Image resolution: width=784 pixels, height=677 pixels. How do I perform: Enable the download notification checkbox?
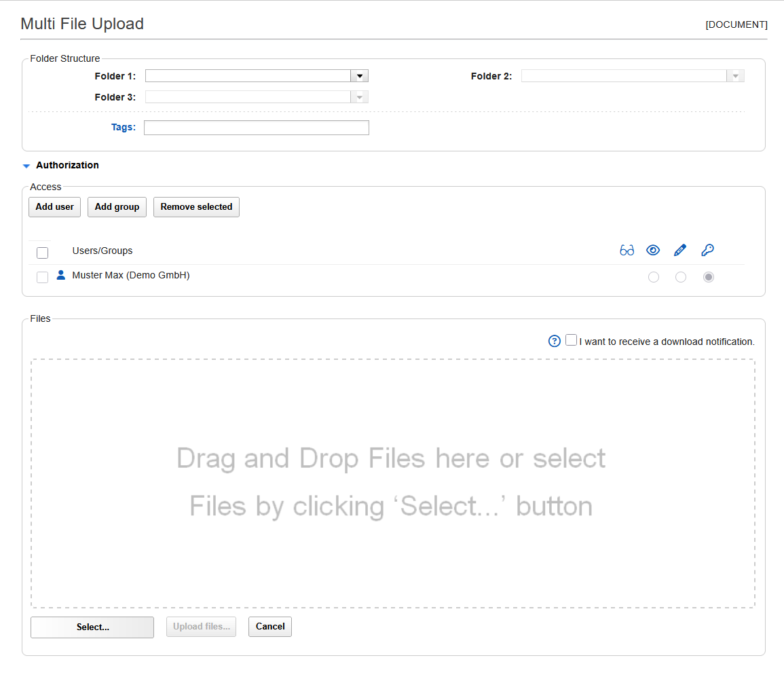(x=571, y=340)
